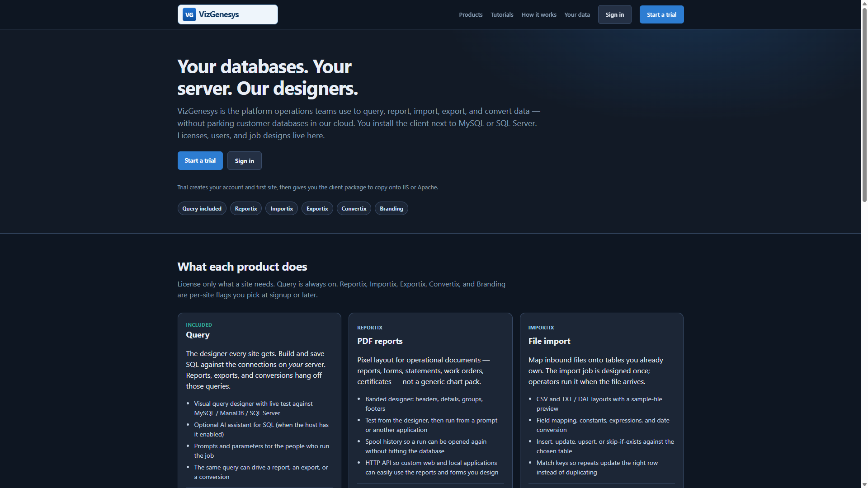Click the CSV and TXT / DAT layouts bullet
Screen dimensions: 868x488
pyautogui.click(x=599, y=404)
